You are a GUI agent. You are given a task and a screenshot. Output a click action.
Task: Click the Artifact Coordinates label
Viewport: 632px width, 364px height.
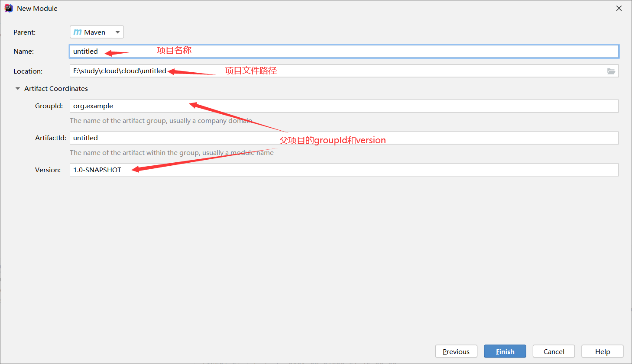[x=56, y=88]
